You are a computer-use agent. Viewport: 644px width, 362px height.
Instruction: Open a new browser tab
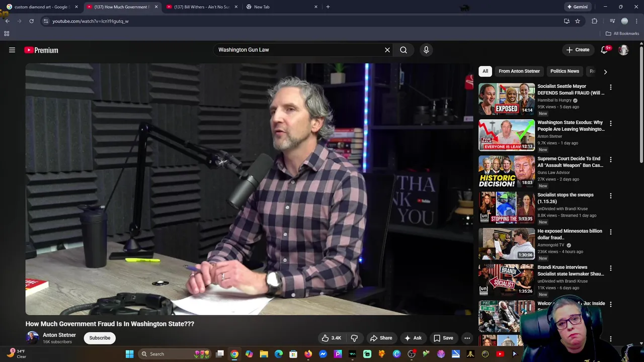pyautogui.click(x=328, y=7)
